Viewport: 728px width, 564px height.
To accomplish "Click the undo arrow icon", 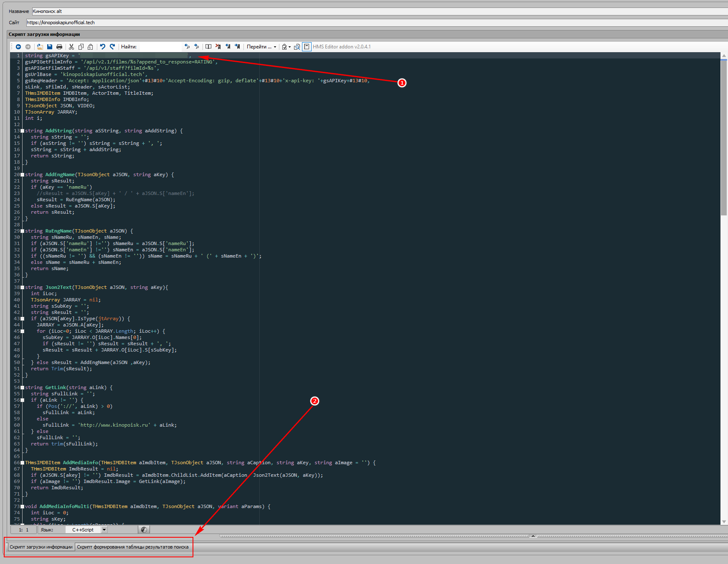I will tap(102, 47).
